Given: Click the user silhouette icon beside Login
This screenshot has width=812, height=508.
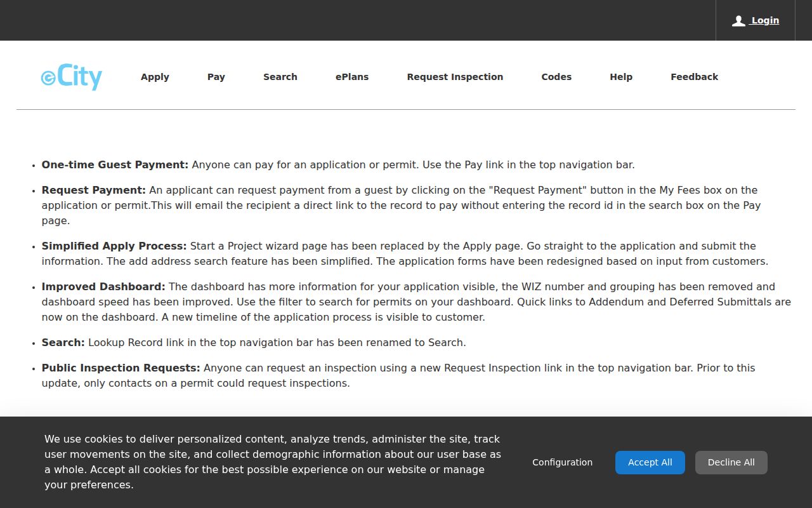Looking at the screenshot, I should pos(738,21).
